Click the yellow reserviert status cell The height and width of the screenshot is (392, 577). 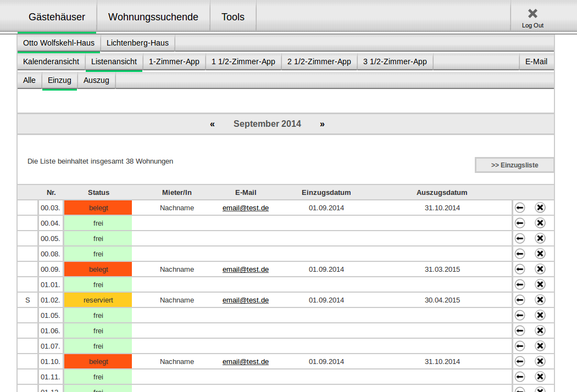98,300
